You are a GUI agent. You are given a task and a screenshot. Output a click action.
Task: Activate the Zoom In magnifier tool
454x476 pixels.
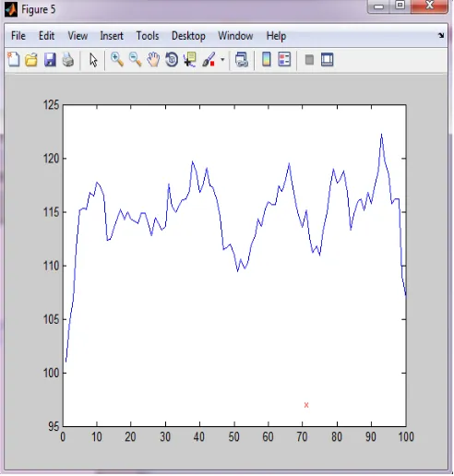[117, 59]
